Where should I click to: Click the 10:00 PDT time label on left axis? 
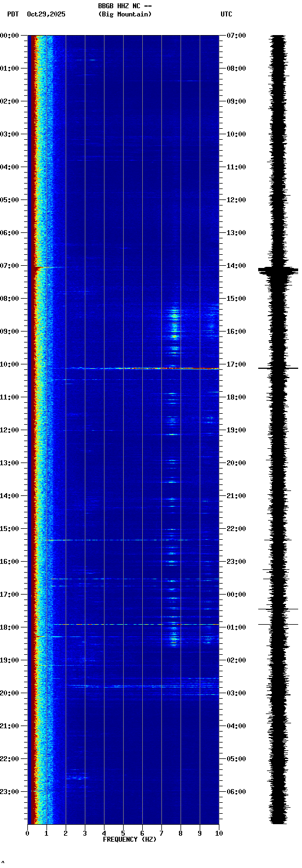[9, 364]
